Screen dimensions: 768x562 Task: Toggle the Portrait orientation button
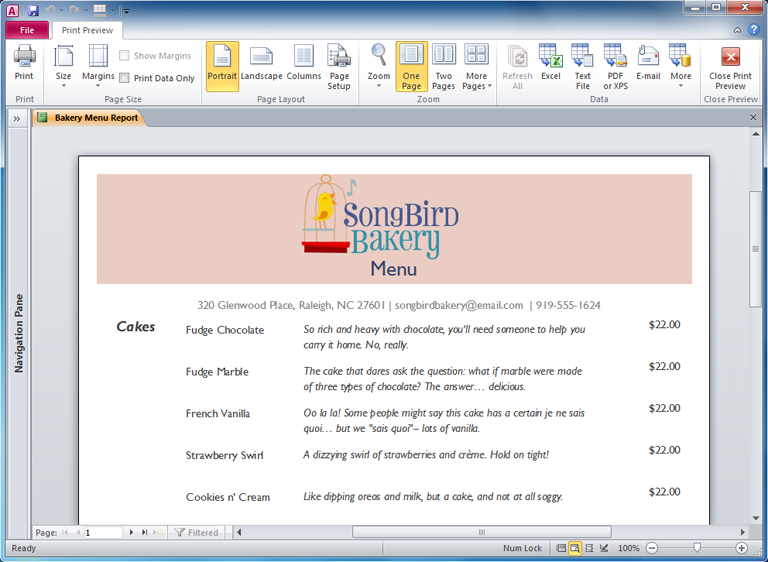pyautogui.click(x=222, y=66)
